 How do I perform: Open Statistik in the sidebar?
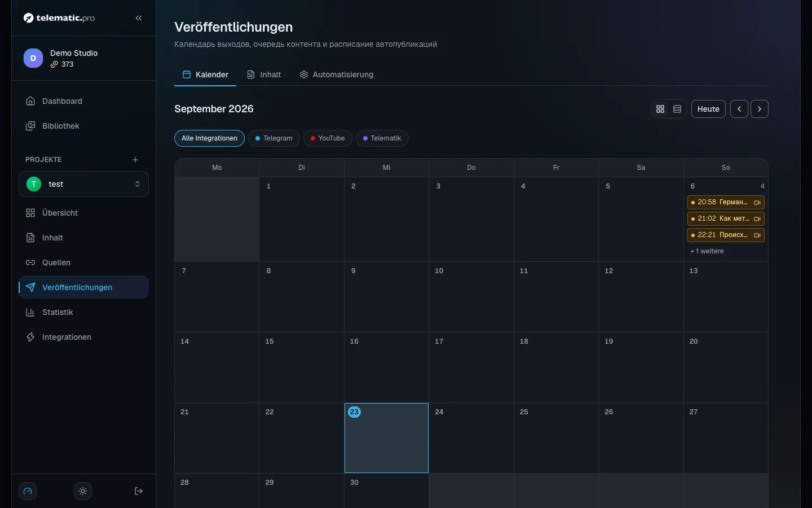coord(83,312)
